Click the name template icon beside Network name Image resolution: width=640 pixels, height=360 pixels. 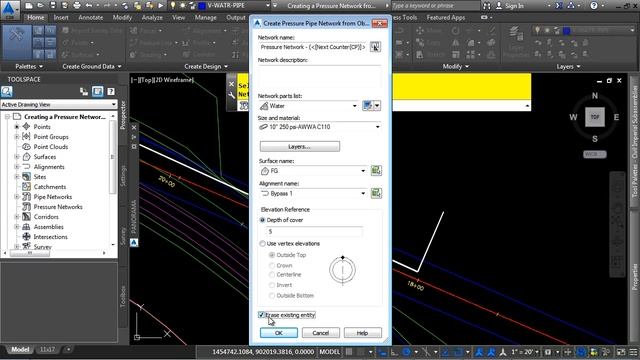click(375, 47)
